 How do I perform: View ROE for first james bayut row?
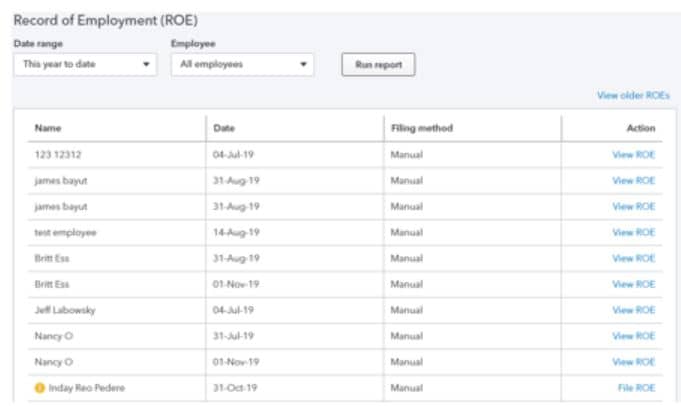(634, 181)
